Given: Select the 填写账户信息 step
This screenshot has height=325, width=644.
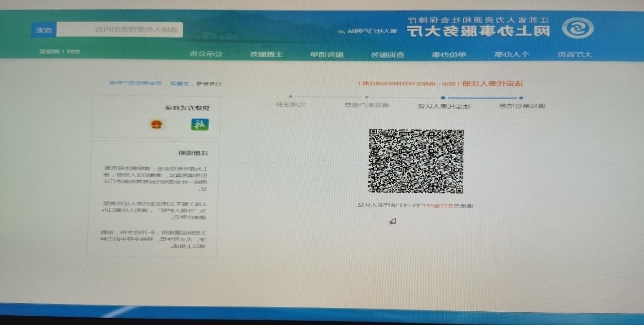Looking at the screenshot, I should tap(367, 105).
